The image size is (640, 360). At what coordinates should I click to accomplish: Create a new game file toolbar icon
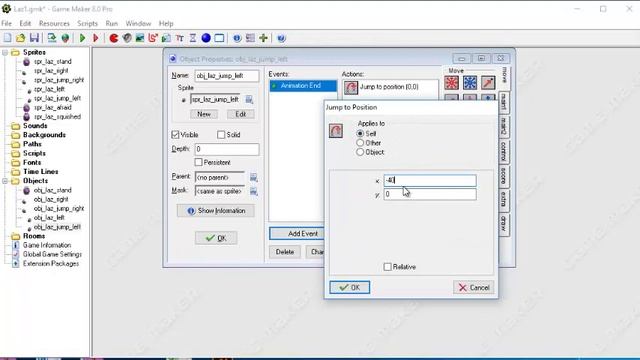[x=7, y=38]
